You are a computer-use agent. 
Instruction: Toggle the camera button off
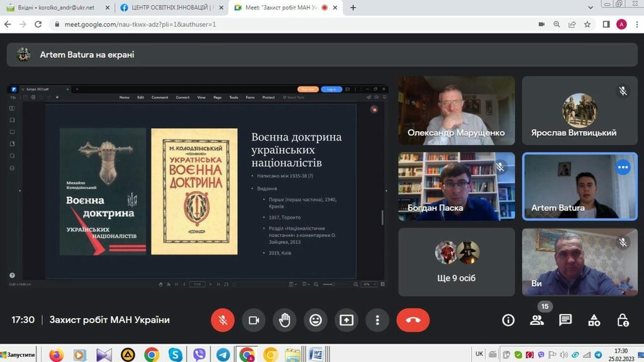[x=253, y=320]
